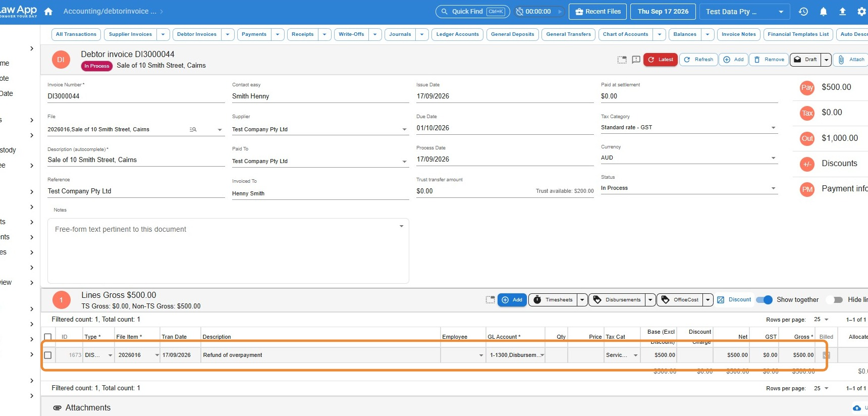Expand the Draft button dropdown arrow
The height and width of the screenshot is (416, 868).
pos(826,60)
